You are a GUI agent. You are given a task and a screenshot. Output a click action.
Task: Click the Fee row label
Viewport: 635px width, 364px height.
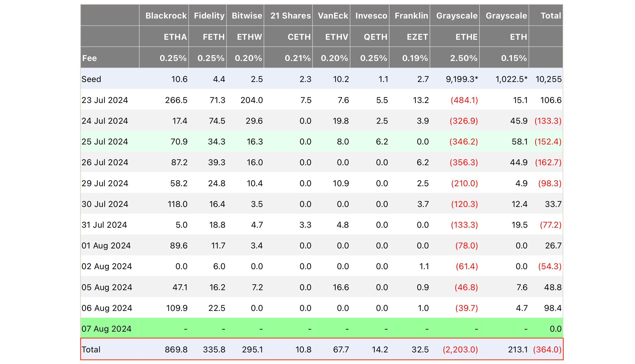click(90, 58)
